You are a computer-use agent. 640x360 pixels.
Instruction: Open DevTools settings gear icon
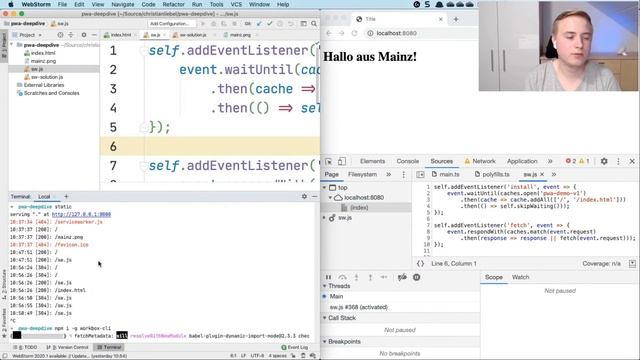click(x=604, y=161)
